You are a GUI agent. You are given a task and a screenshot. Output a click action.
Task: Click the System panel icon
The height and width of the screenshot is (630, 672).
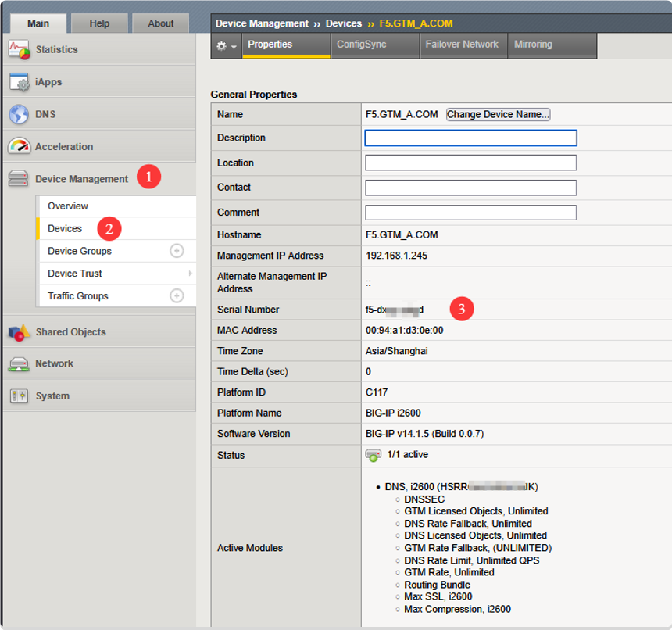(19, 396)
